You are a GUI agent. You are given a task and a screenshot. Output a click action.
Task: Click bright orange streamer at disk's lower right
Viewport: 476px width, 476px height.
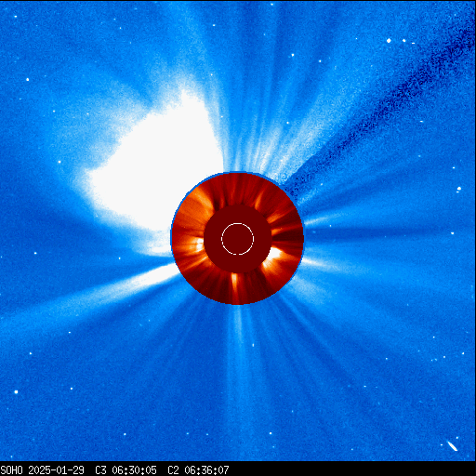(273, 255)
